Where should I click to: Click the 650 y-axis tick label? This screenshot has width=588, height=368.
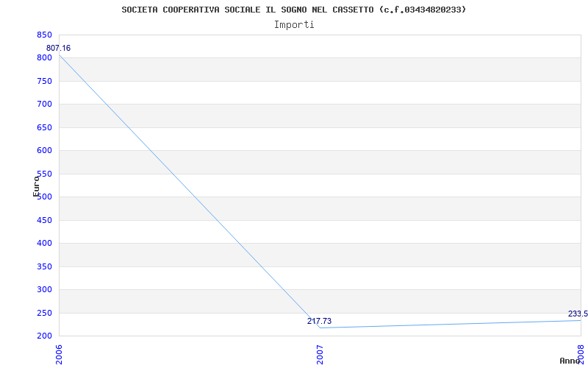point(44,127)
